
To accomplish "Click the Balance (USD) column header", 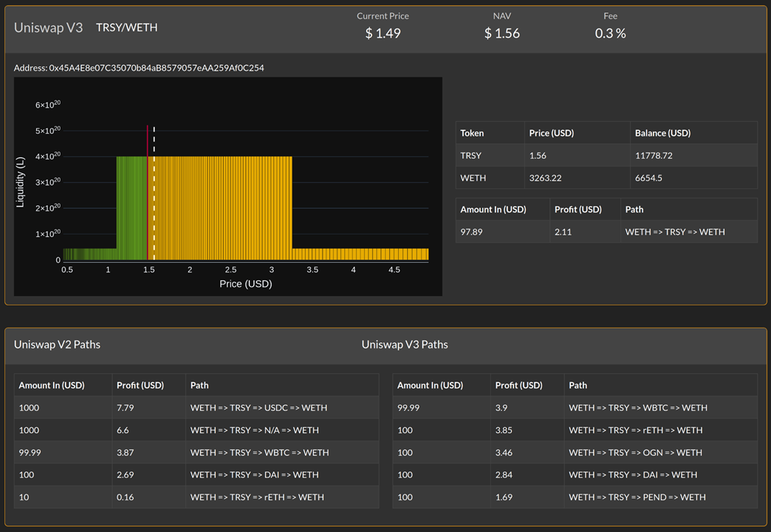I will 662,133.
